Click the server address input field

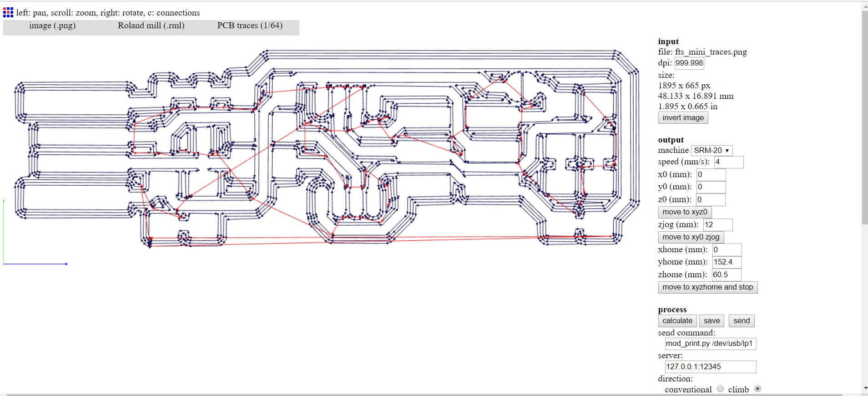coord(711,367)
